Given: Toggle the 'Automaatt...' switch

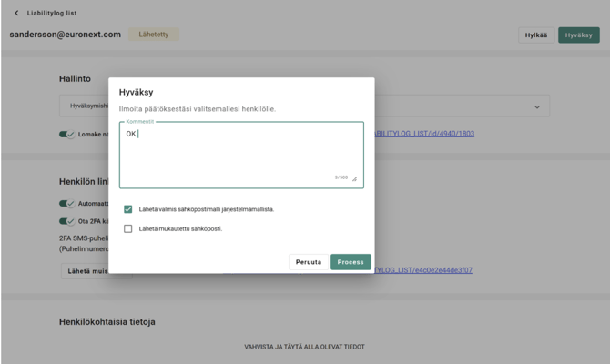Looking at the screenshot, I should (x=66, y=204).
